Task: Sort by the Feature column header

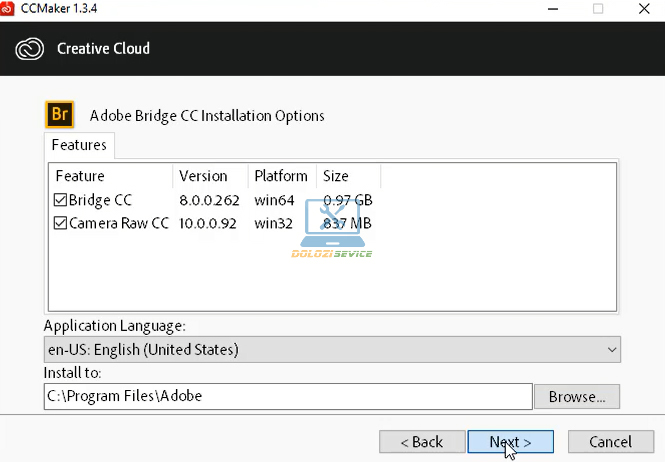Action: point(110,176)
